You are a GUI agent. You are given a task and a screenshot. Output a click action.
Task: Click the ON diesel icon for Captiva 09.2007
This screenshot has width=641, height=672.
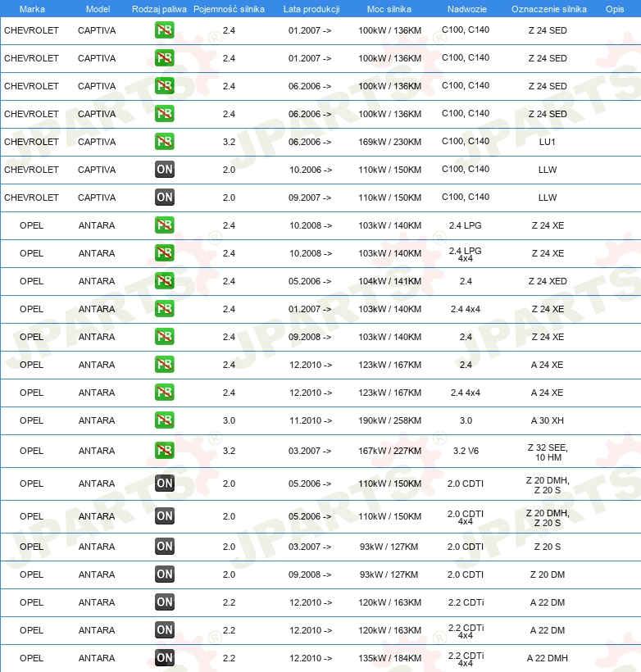[165, 198]
